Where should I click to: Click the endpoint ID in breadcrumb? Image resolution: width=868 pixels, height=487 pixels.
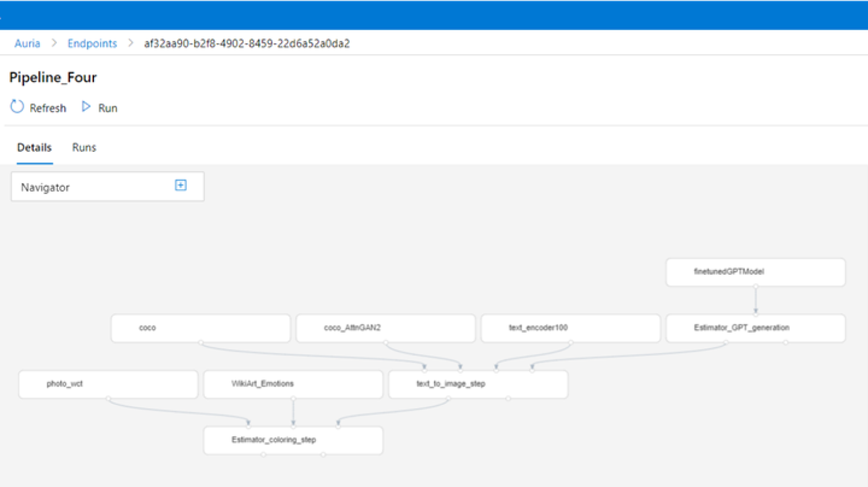[x=247, y=44]
